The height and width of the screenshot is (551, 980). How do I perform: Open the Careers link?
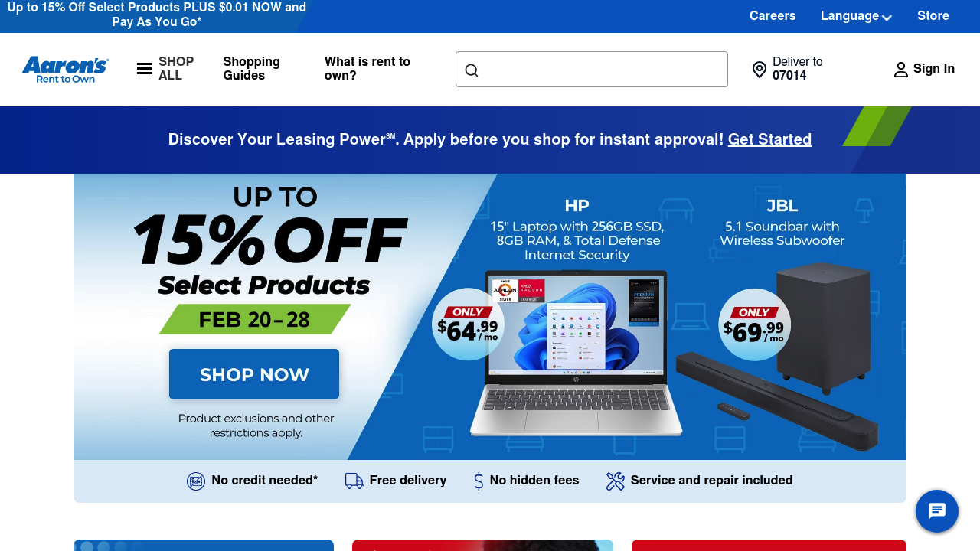tap(773, 16)
